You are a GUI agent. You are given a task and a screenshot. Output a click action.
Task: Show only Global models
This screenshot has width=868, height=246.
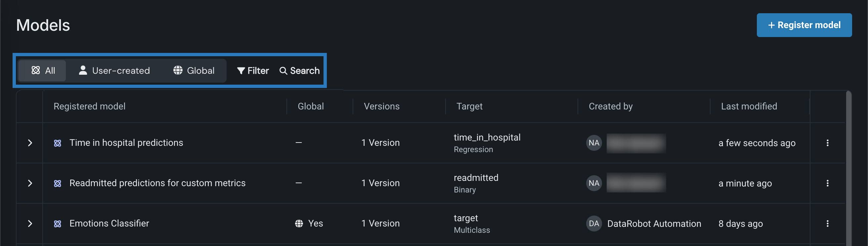[x=194, y=70]
